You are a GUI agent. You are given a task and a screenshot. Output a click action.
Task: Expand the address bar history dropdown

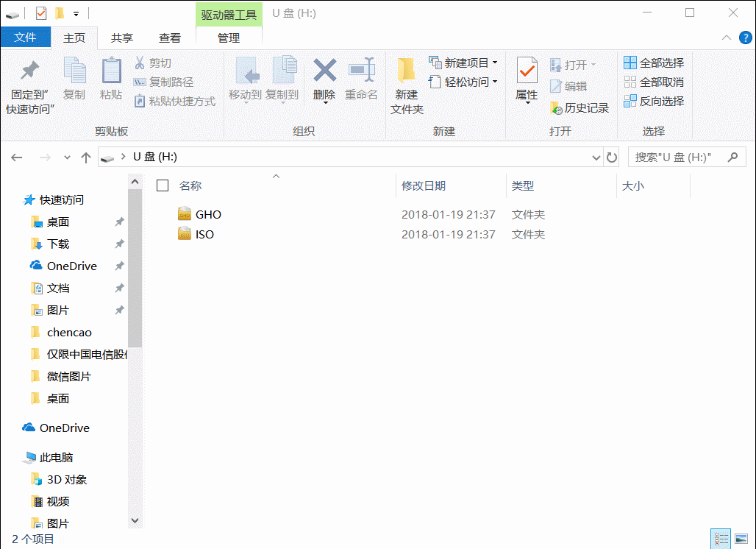(x=596, y=157)
